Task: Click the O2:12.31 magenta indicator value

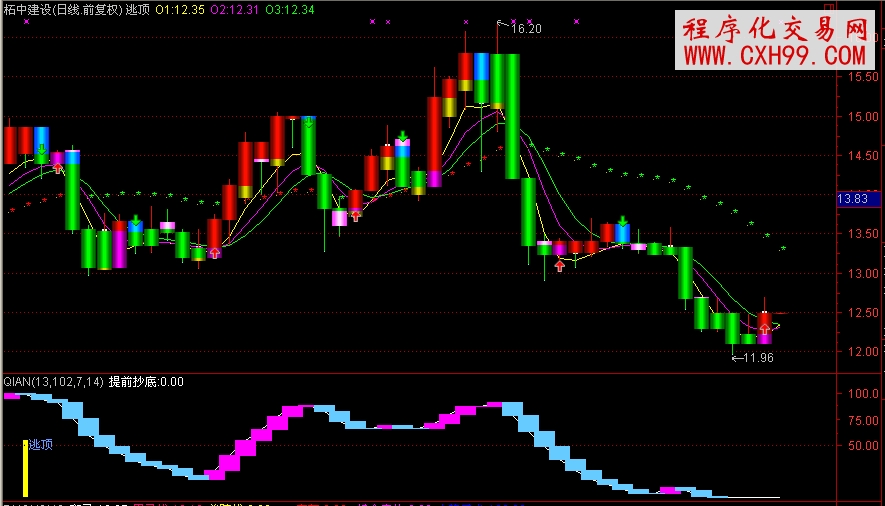Action: pos(236,9)
